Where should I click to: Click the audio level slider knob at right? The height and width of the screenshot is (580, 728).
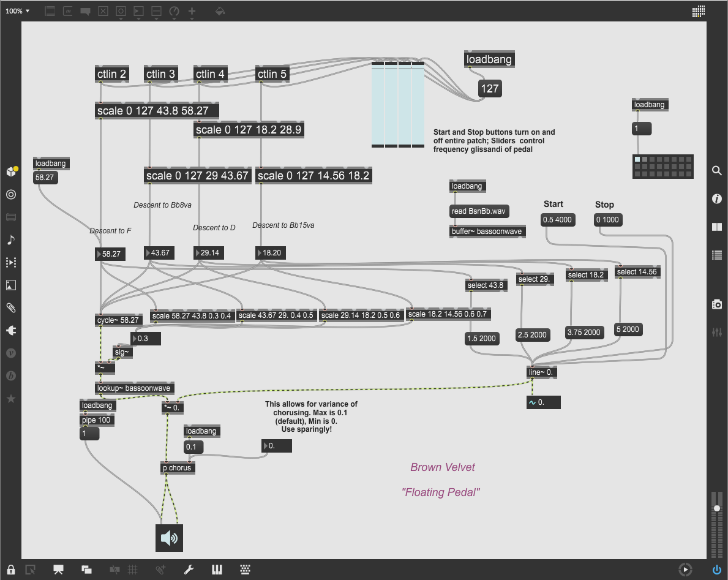(x=717, y=508)
